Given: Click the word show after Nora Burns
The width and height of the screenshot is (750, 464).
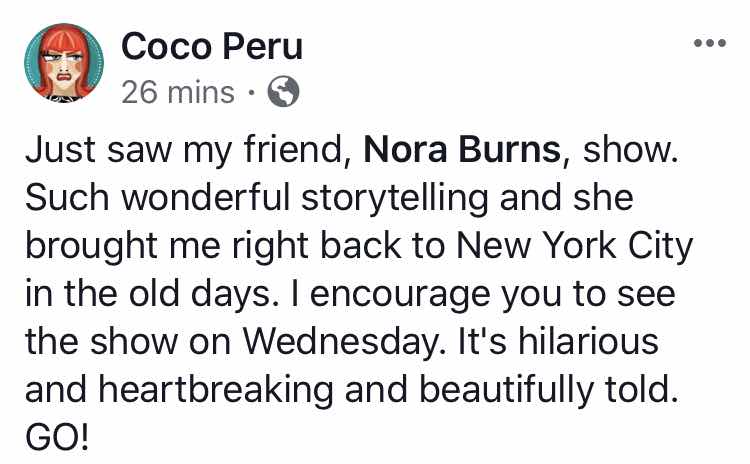Looking at the screenshot, I should coord(630,150).
